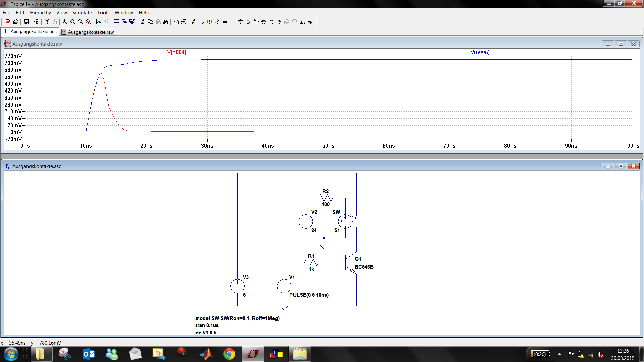Click the PULSE(0 5 10ns) text
This screenshot has height=362, width=644.
click(309, 295)
